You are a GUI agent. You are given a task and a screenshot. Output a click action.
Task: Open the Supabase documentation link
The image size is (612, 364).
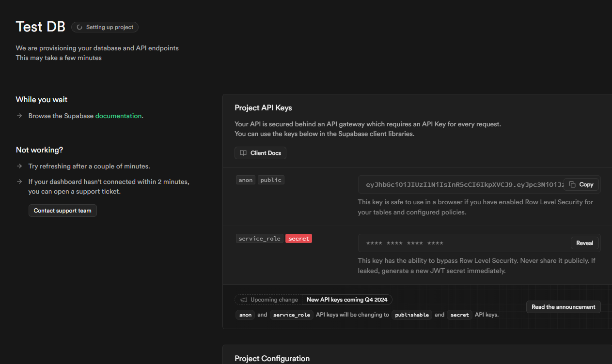(x=118, y=116)
